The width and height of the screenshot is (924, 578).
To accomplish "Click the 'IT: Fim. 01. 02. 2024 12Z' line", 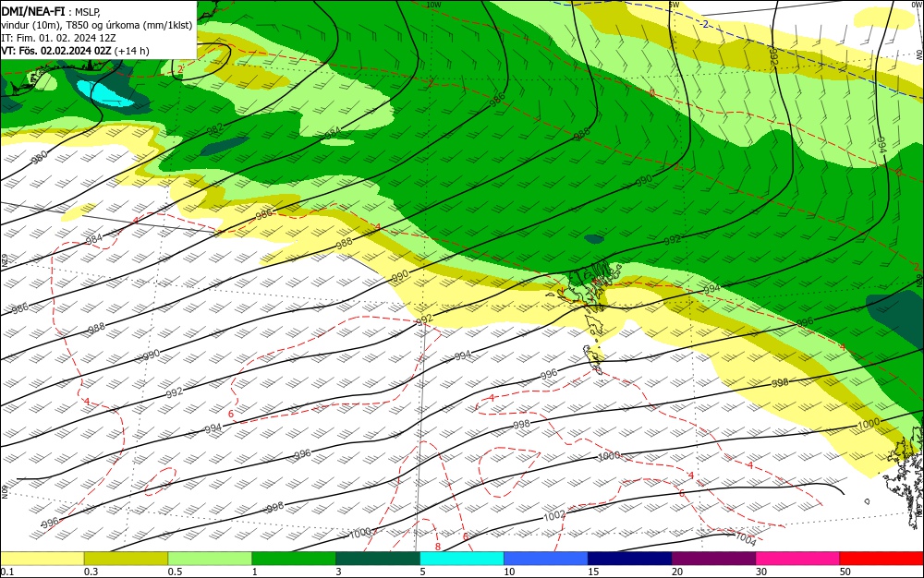I will (58, 38).
